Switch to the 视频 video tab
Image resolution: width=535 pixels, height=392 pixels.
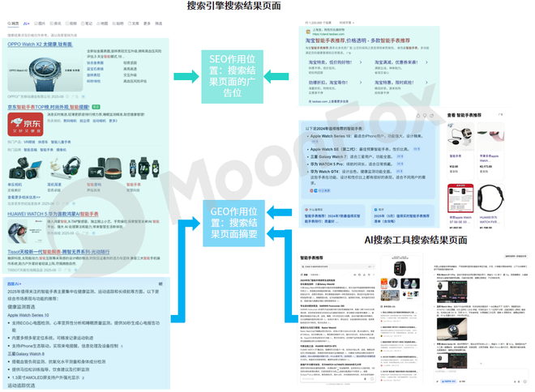[x=73, y=24]
